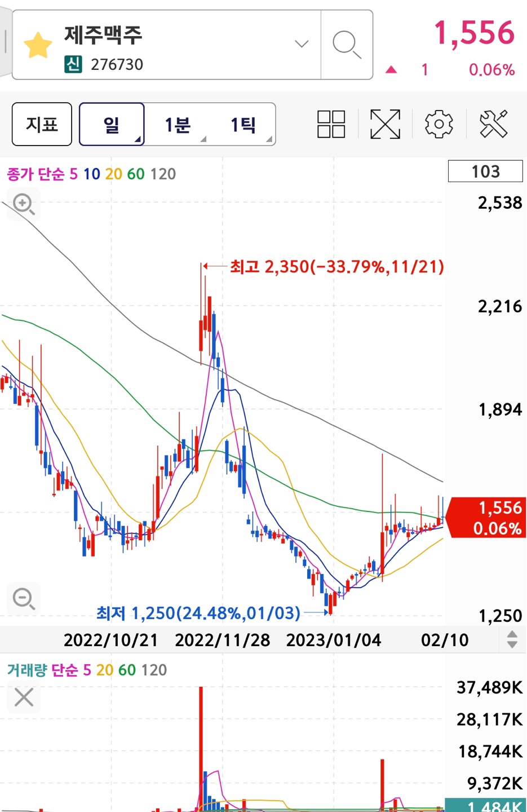Tap the 최저 1,250 low price annotation
This screenshot has width=527, height=812.
pyautogui.click(x=198, y=613)
